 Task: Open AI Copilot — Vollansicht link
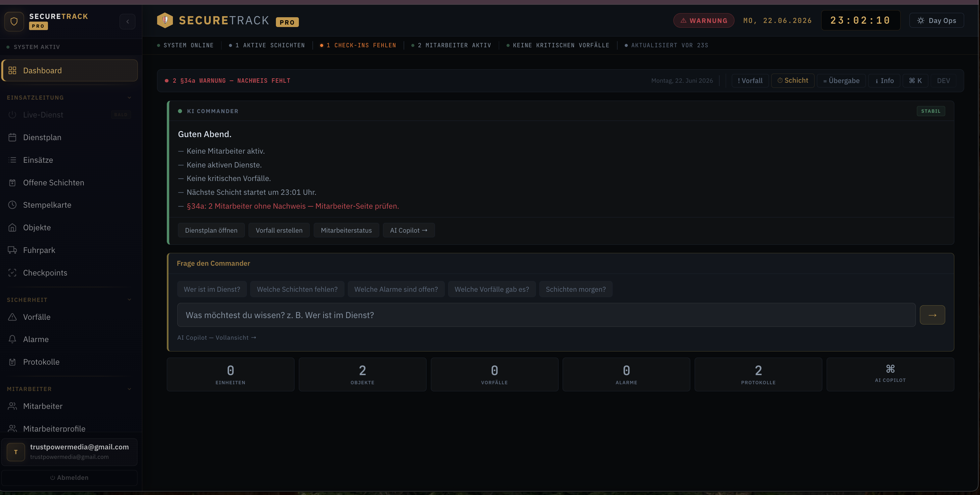pyautogui.click(x=217, y=338)
